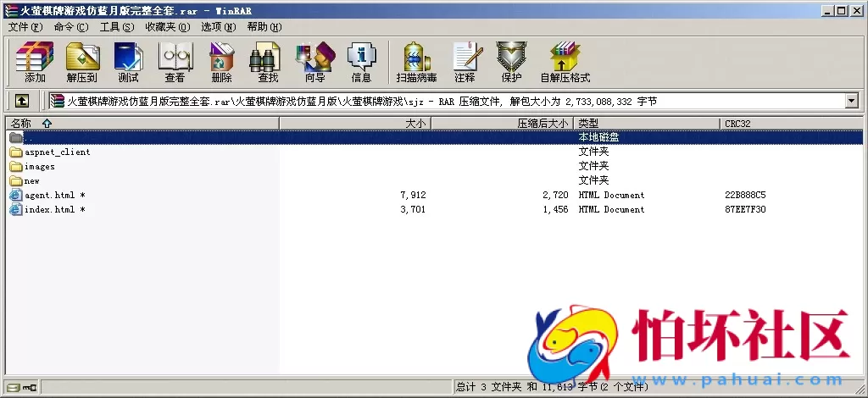This screenshot has width=868, height=398.
Task: Click the 删除 (Delete) toolbar icon
Action: tap(221, 61)
